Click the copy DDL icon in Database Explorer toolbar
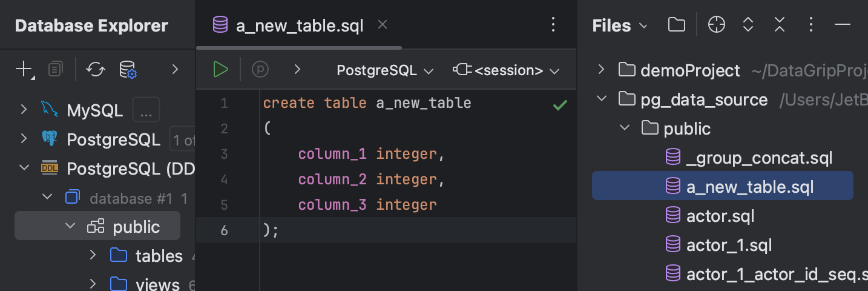Viewport: 868px width, 291px height. (x=56, y=70)
